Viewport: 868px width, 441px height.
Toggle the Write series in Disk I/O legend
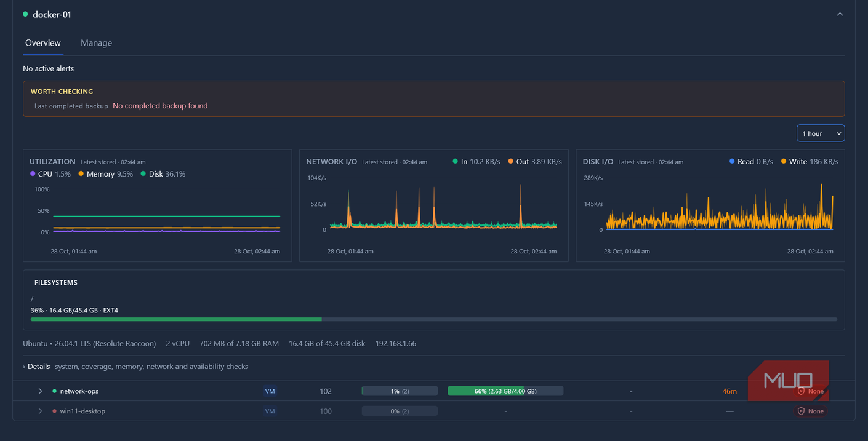pos(810,162)
